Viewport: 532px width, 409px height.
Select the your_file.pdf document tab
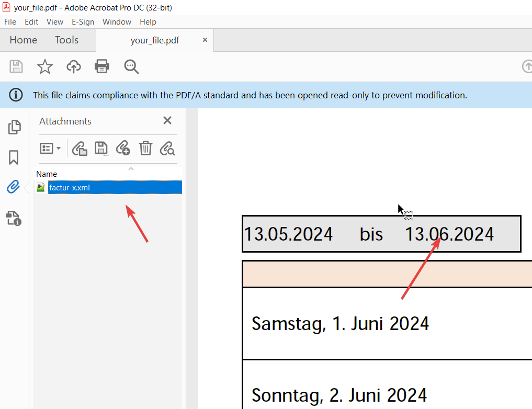pyautogui.click(x=155, y=40)
